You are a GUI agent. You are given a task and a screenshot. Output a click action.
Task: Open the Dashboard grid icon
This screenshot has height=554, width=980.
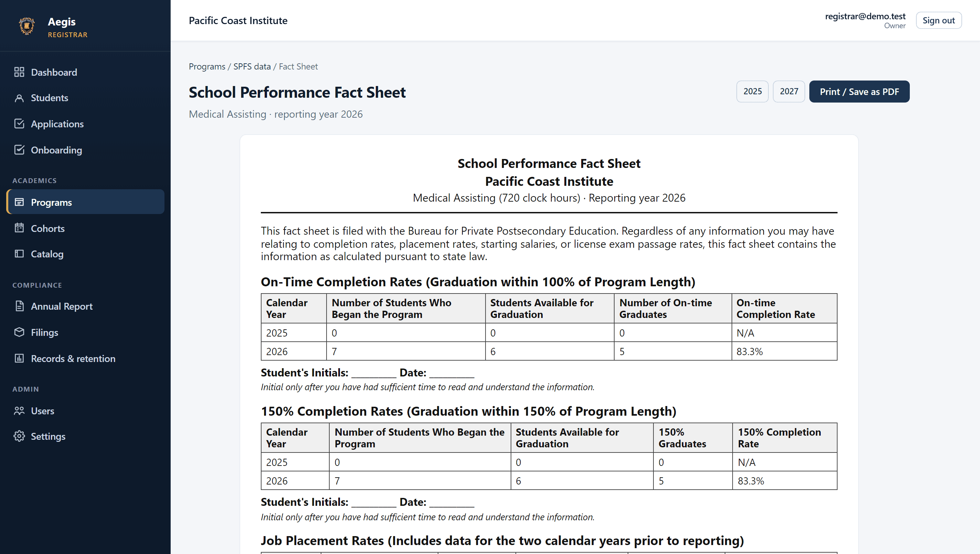[19, 72]
